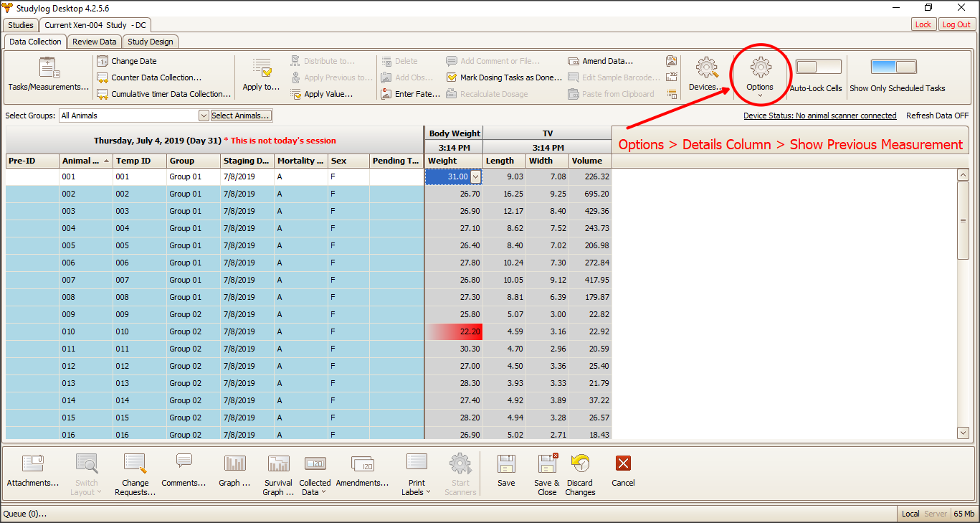Screen dimensions: 980x523
Task: Click the Temp ID column header
Action: [140, 161]
